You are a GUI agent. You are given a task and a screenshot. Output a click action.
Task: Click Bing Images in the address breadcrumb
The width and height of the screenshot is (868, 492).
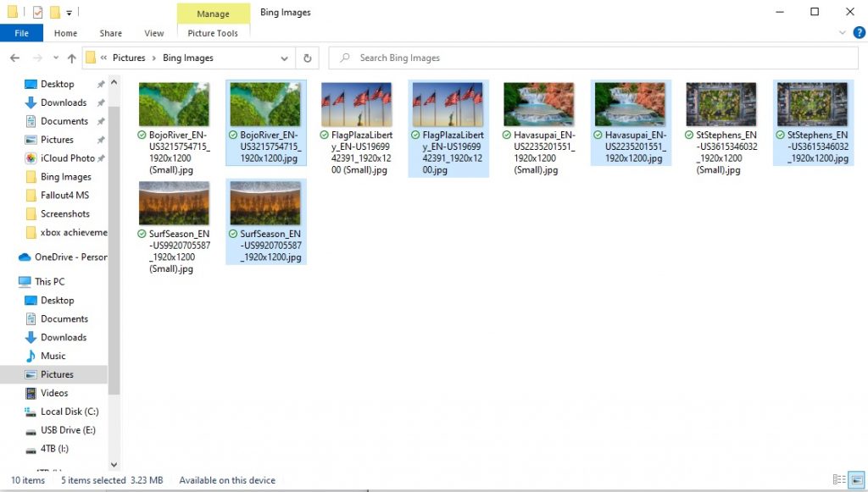click(187, 58)
